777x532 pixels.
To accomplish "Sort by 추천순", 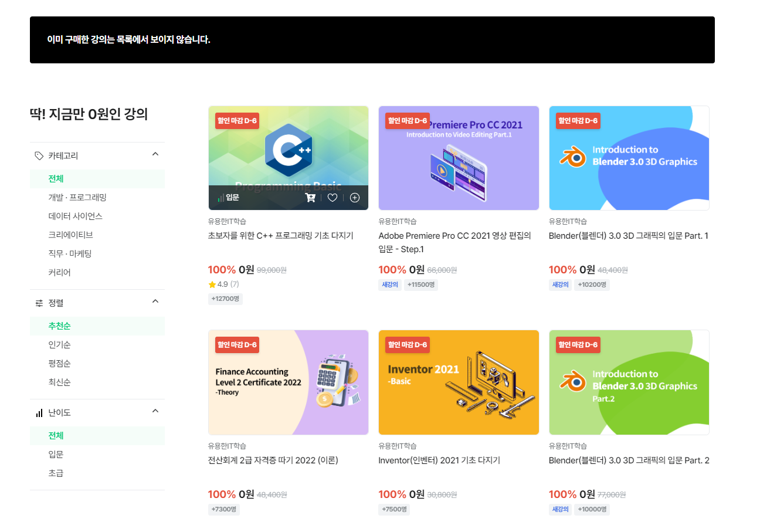I will (97, 326).
